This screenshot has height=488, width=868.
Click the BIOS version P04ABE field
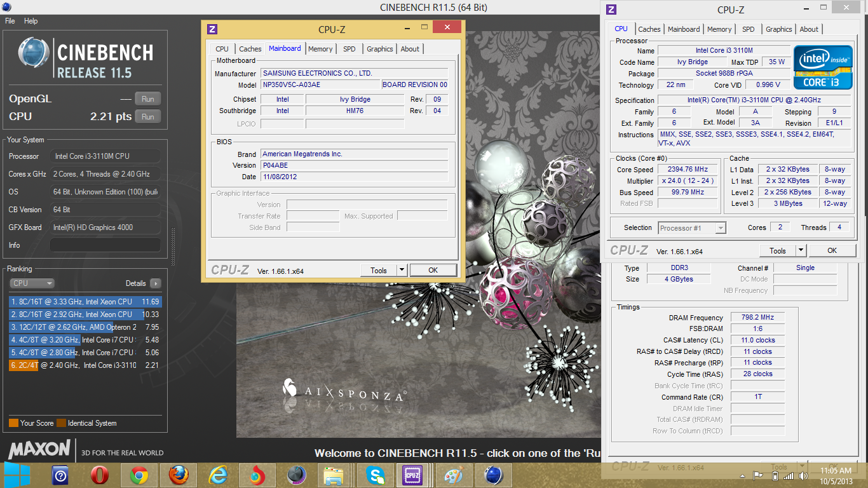(354, 165)
